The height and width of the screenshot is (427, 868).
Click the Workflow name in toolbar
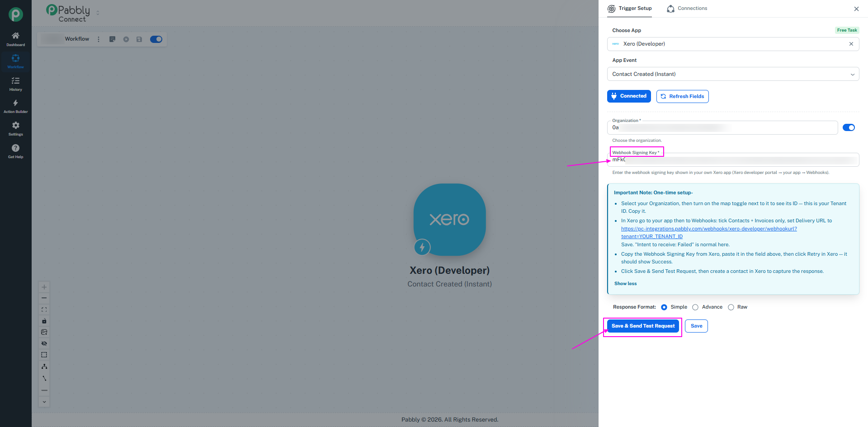tap(77, 39)
